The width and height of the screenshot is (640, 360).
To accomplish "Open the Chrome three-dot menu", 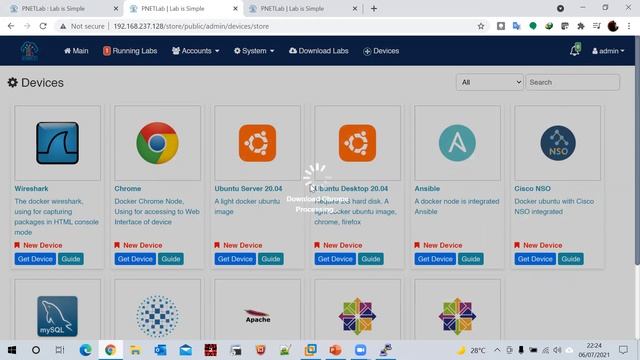I will 629,26.
